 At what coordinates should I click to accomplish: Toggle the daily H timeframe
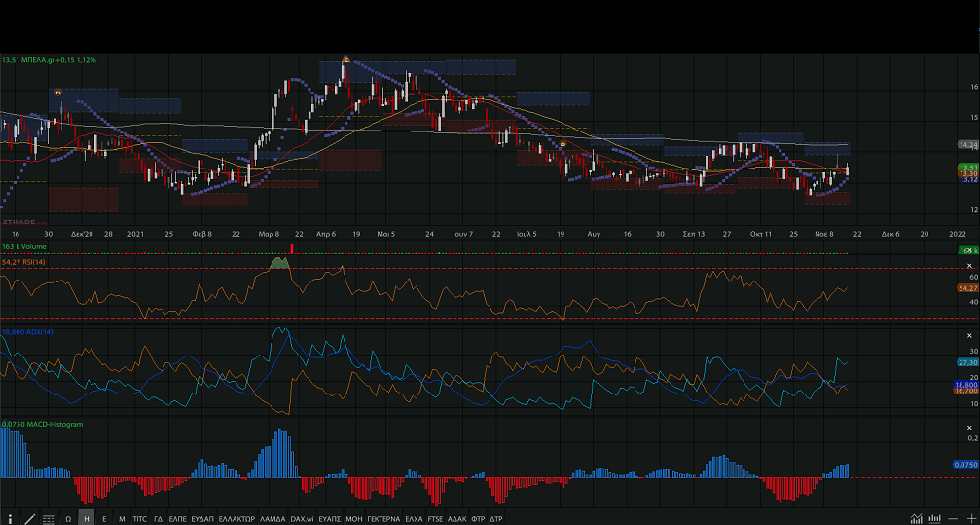pyautogui.click(x=87, y=518)
